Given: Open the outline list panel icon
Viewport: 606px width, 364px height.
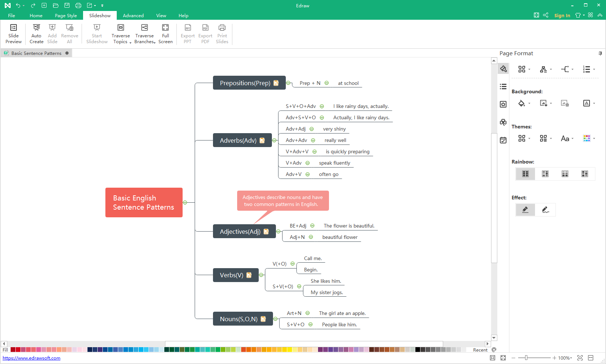Looking at the screenshot, I should (503, 87).
